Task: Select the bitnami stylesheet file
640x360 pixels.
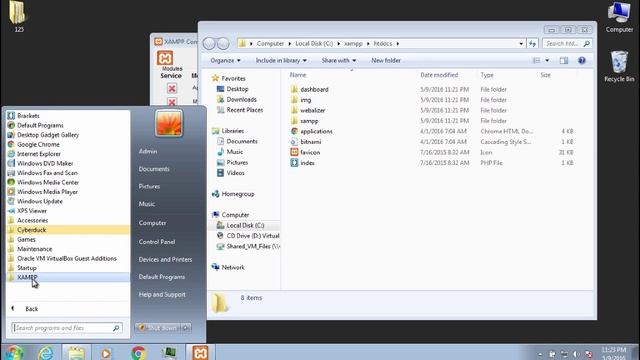Action: tap(311, 142)
